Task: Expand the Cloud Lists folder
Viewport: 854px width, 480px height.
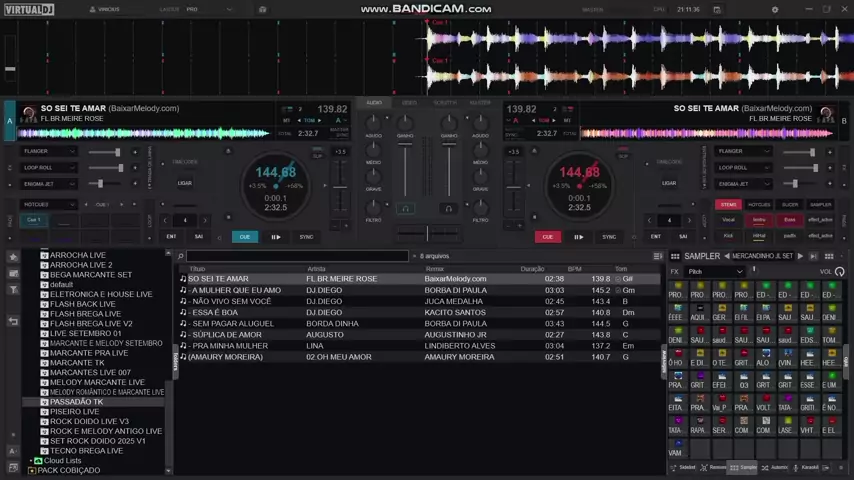Action: click(32, 461)
